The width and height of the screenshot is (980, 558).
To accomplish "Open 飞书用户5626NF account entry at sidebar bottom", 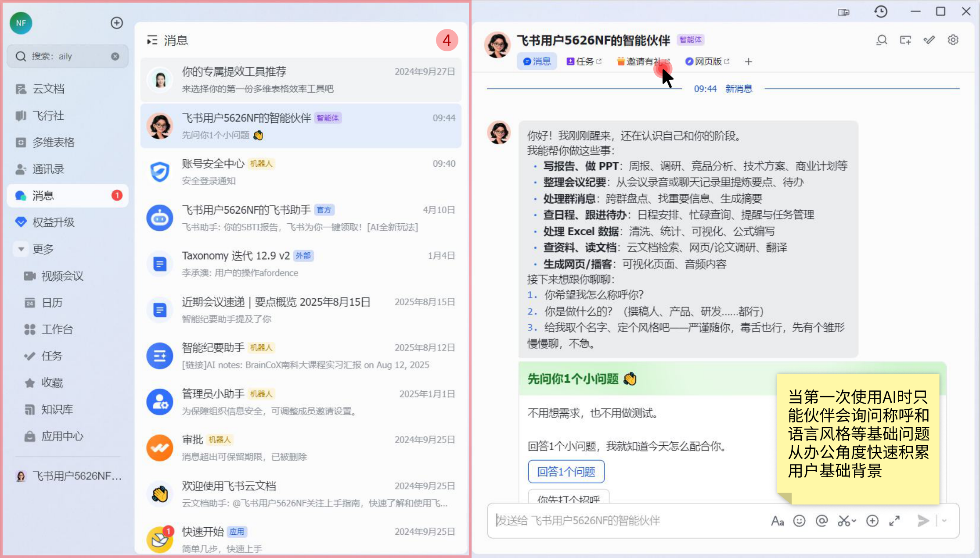I will coord(68,476).
